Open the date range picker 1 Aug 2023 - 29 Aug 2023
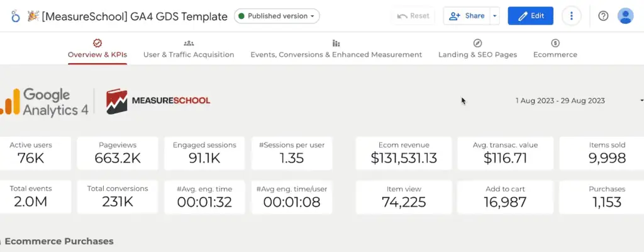This screenshot has height=252, width=644. [579, 101]
